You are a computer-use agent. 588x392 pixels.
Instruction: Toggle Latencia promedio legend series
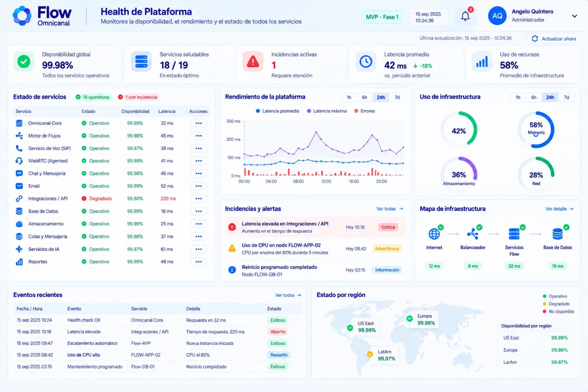(277, 111)
